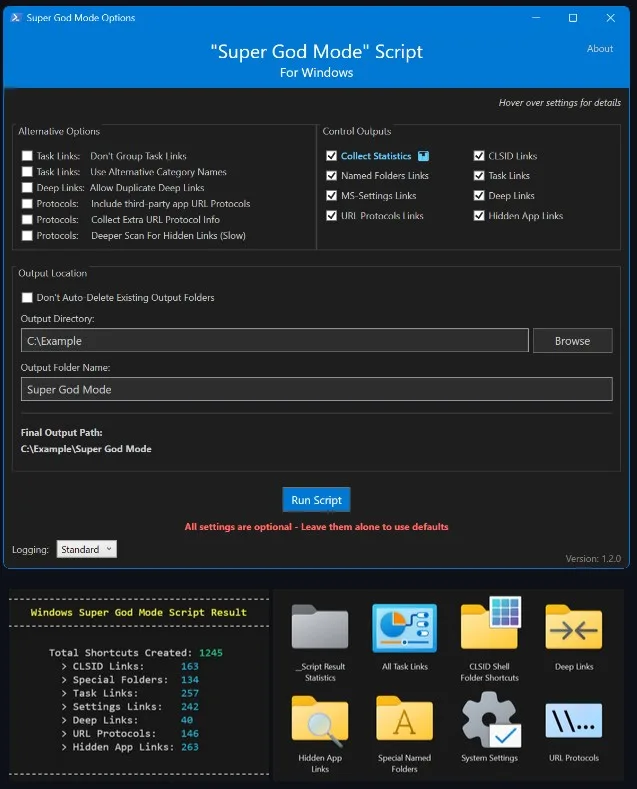The image size is (637, 789).
Task: Open the System Settings gear icon
Action: point(490,720)
